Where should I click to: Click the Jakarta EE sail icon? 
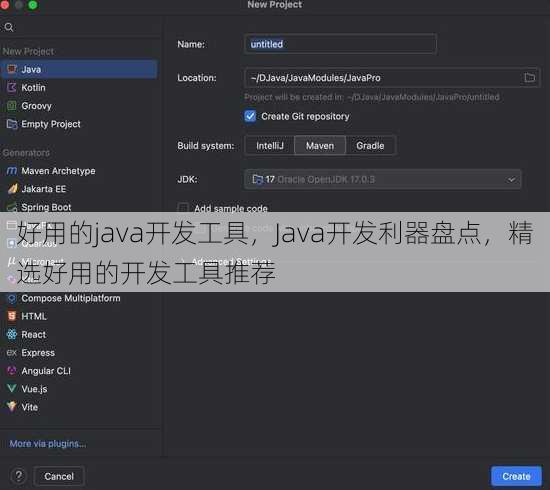[12, 189]
